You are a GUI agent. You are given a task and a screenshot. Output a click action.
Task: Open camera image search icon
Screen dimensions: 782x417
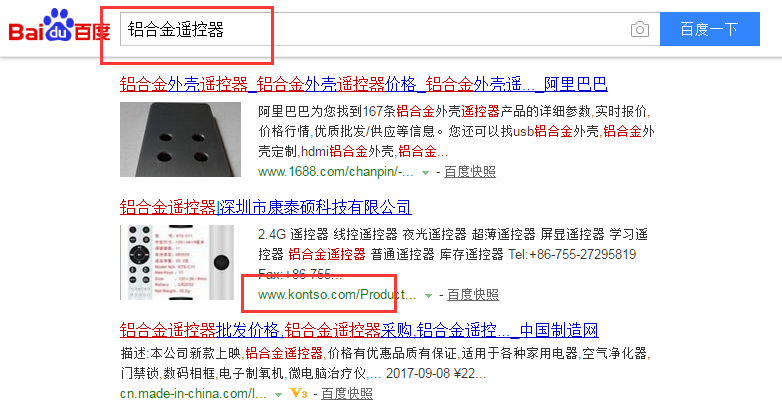click(639, 29)
